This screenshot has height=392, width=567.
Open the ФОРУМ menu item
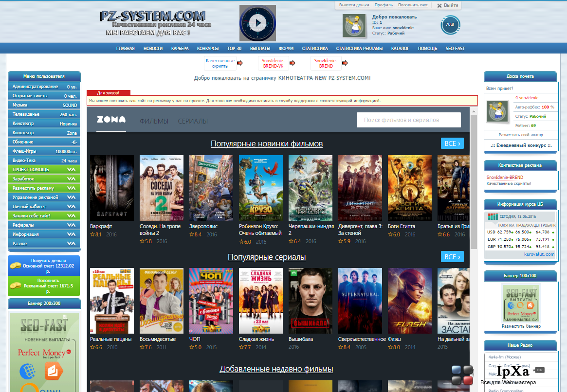(286, 49)
